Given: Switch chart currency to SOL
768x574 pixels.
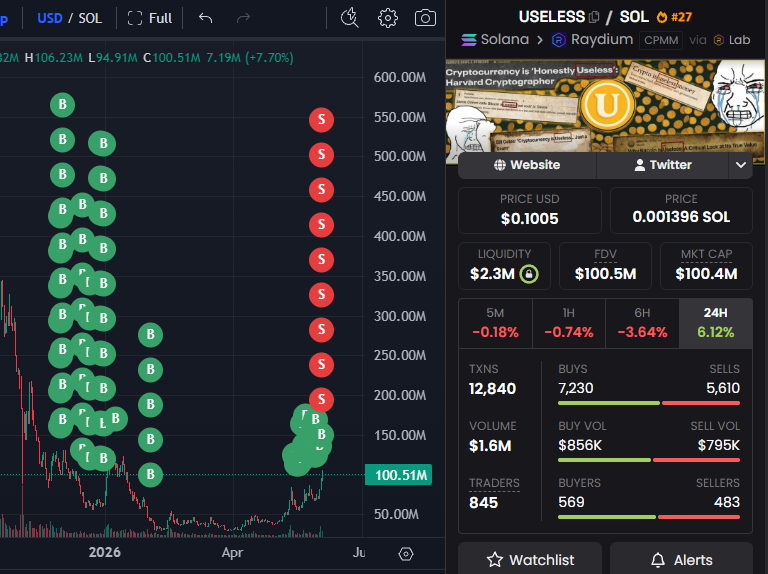Looking at the screenshot, I should click(x=90, y=19).
